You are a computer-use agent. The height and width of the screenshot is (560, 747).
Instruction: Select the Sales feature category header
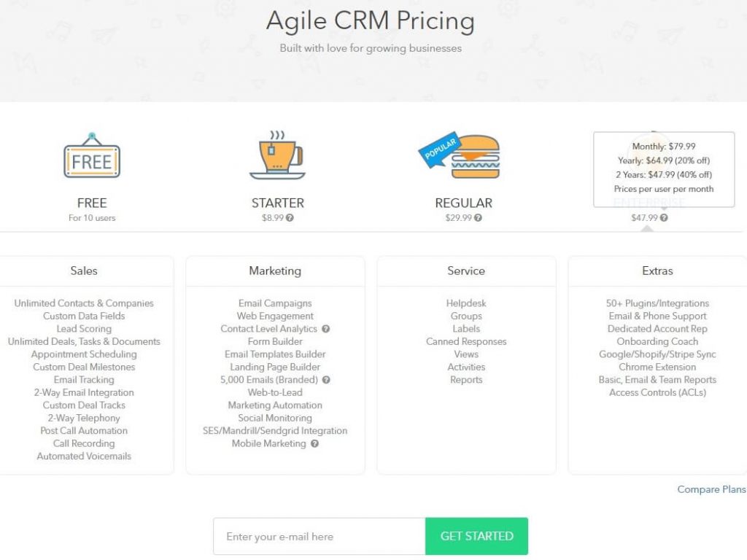83,271
